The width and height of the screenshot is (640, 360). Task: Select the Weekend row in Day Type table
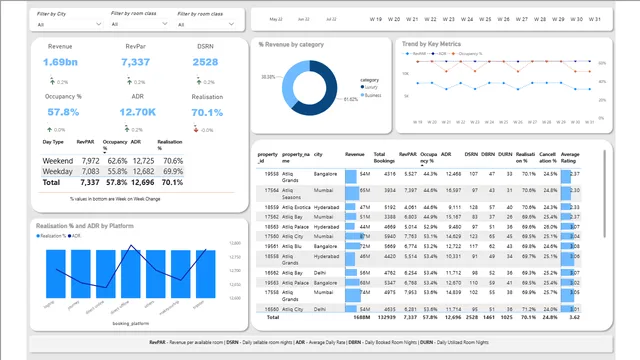pos(112,161)
